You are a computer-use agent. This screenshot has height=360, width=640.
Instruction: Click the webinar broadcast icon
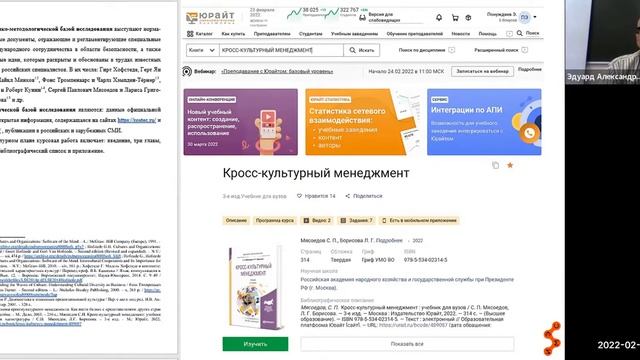[187, 71]
